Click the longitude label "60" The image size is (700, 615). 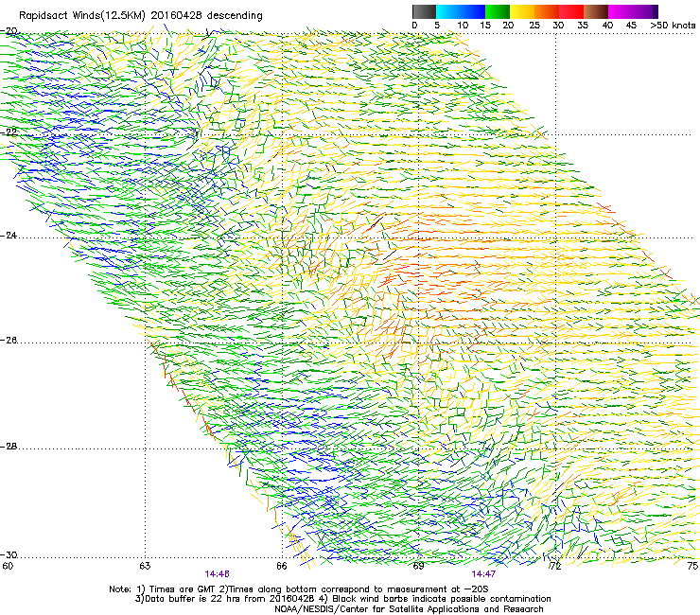8,566
